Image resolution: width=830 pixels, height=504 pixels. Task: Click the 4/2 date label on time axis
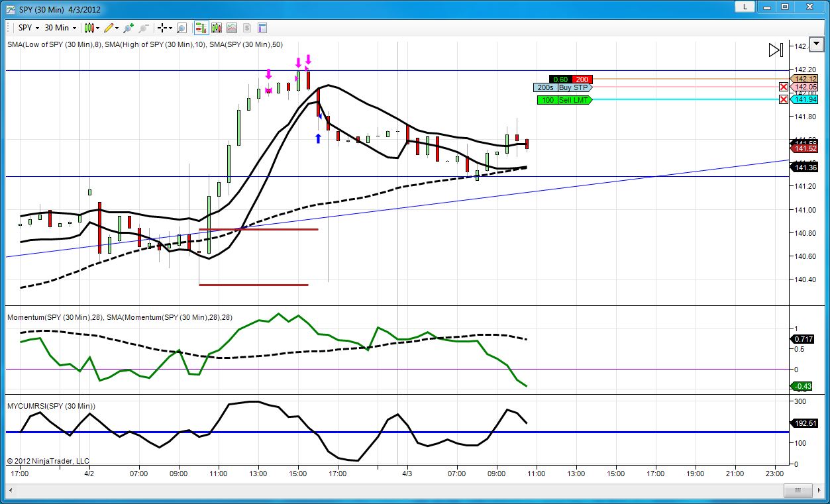click(89, 474)
